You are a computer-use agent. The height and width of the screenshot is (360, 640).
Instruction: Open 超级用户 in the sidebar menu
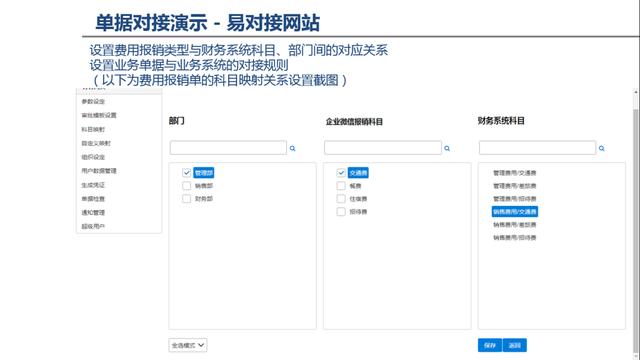(x=93, y=226)
